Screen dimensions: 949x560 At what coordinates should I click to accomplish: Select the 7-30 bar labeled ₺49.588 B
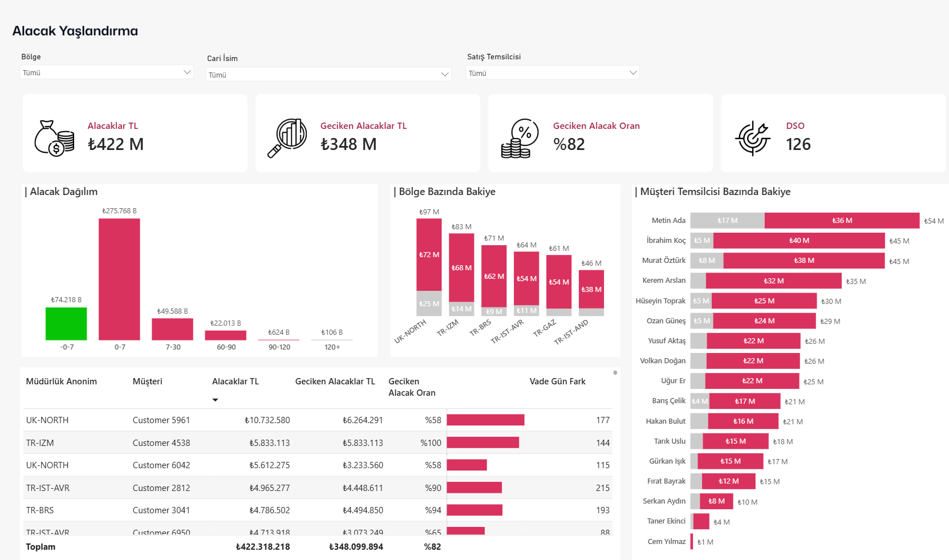click(172, 330)
